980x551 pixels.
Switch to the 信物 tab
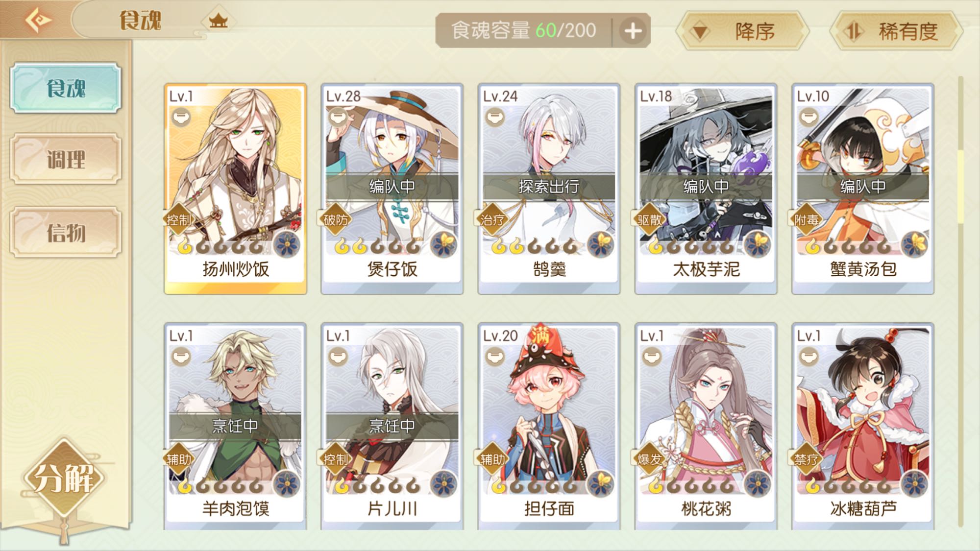coord(66,233)
